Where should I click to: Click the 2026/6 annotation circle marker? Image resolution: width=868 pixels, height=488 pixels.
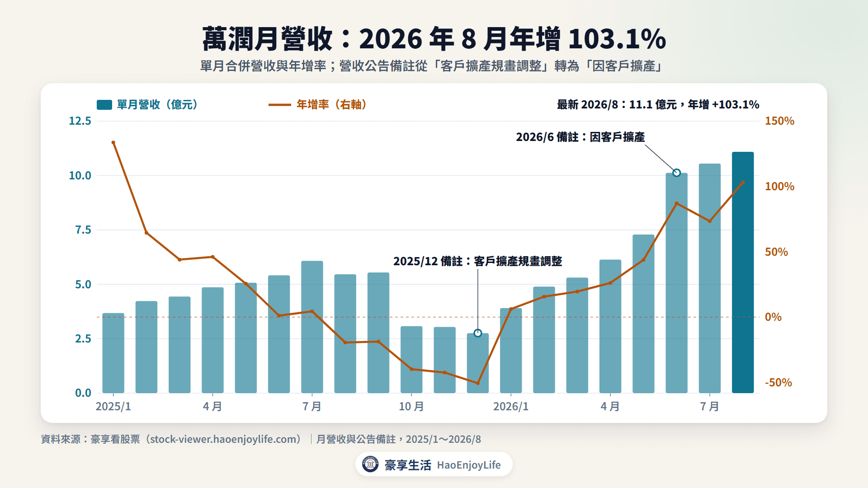coord(676,173)
